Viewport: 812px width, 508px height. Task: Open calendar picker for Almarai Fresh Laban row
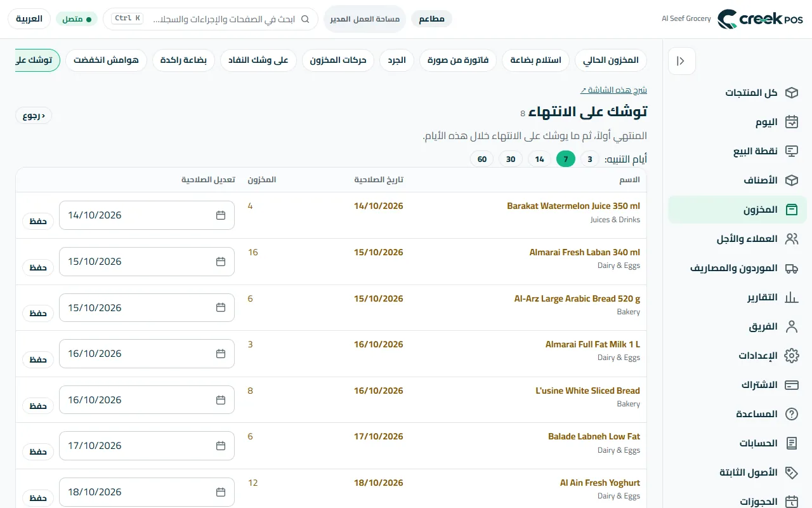221,262
